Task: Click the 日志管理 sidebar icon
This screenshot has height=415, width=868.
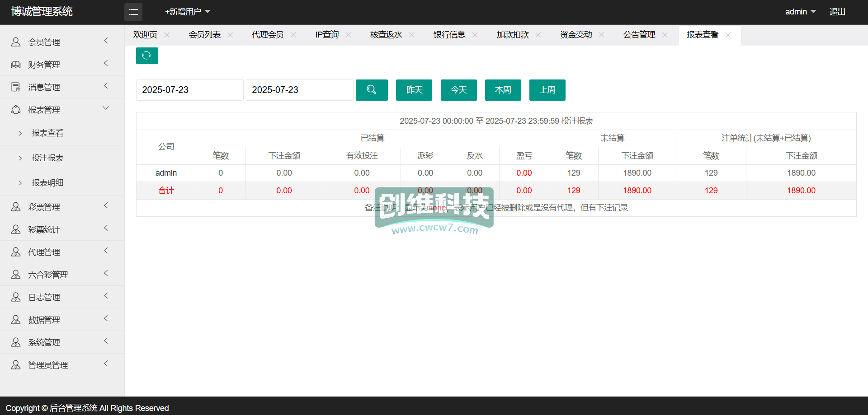Action: [x=16, y=297]
